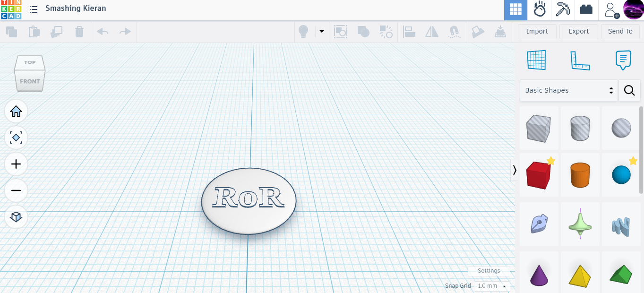Open the Workplane tool
Image resolution: width=644 pixels, height=293 pixels.
click(536, 60)
